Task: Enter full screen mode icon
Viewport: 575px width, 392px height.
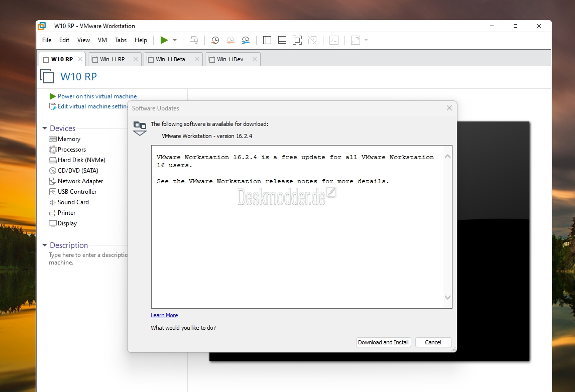Action: pos(297,40)
